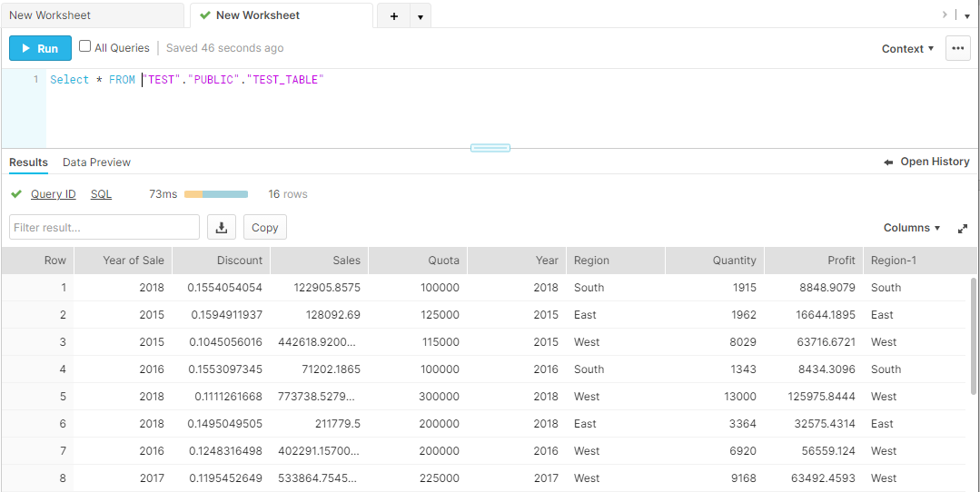Click the Open History arrow icon

(x=889, y=162)
